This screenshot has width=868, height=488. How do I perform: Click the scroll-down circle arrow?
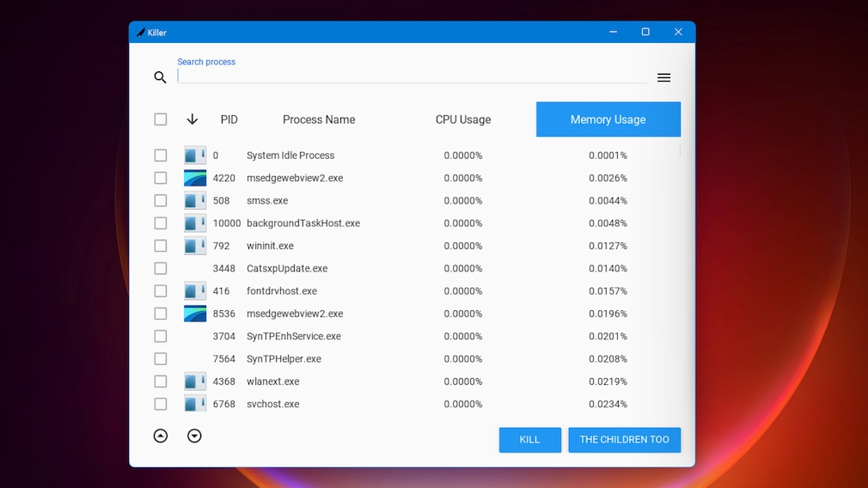[194, 436]
